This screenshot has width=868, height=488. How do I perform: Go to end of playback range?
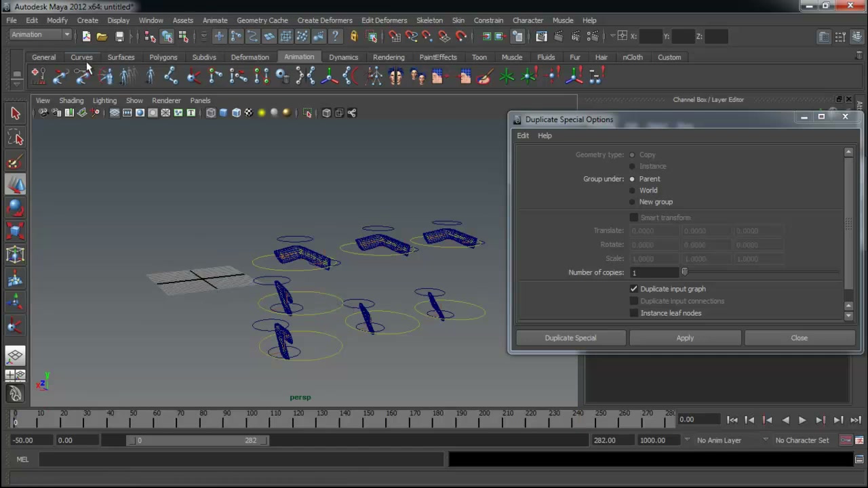click(x=856, y=420)
